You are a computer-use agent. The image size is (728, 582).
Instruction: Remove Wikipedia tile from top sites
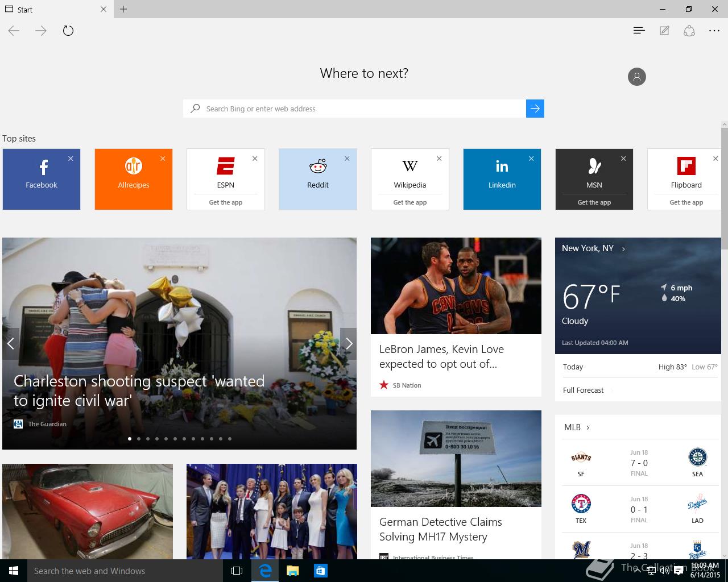(x=439, y=159)
